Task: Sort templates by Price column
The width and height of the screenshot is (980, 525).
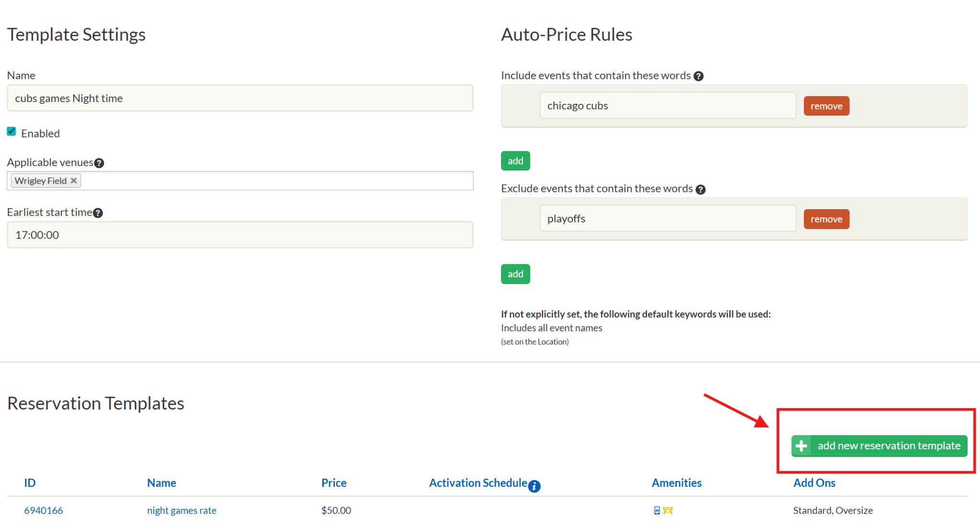Action: click(334, 483)
